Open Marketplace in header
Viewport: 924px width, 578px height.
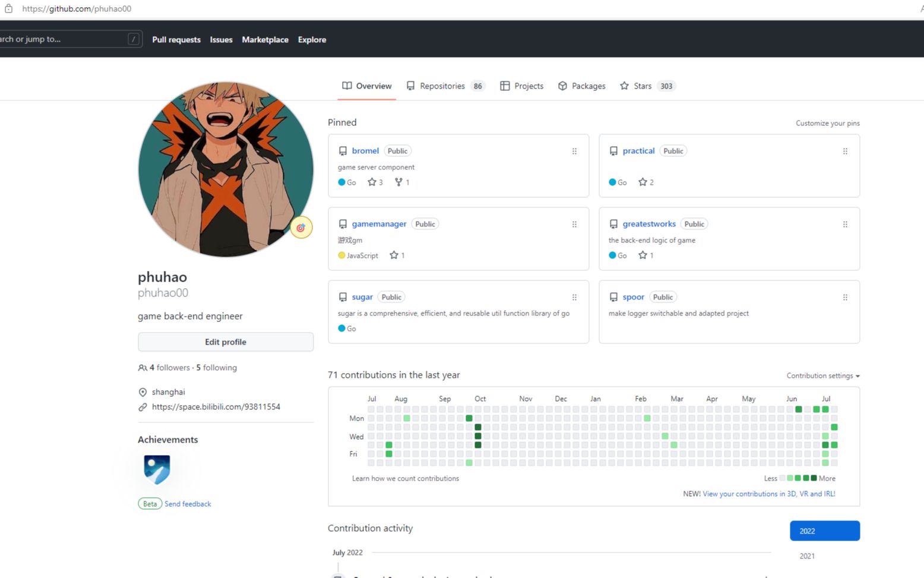[265, 39]
